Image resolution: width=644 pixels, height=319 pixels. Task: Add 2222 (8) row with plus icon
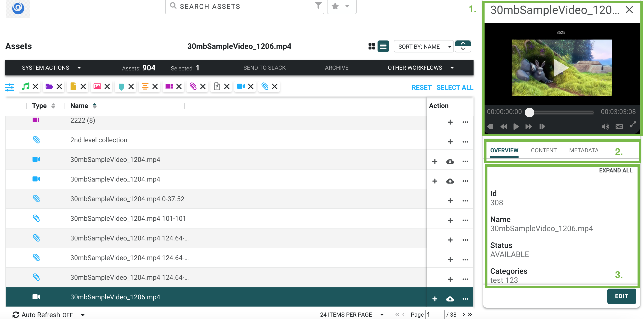click(450, 122)
